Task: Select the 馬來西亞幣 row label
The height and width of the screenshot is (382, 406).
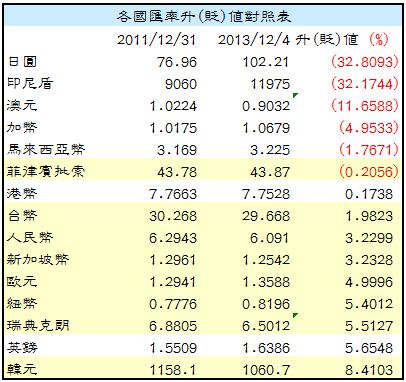Action: click(x=46, y=150)
